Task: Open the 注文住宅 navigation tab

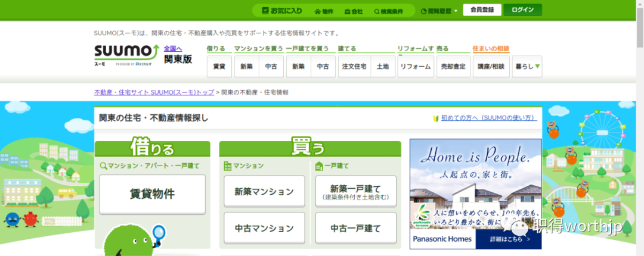Action: click(354, 67)
